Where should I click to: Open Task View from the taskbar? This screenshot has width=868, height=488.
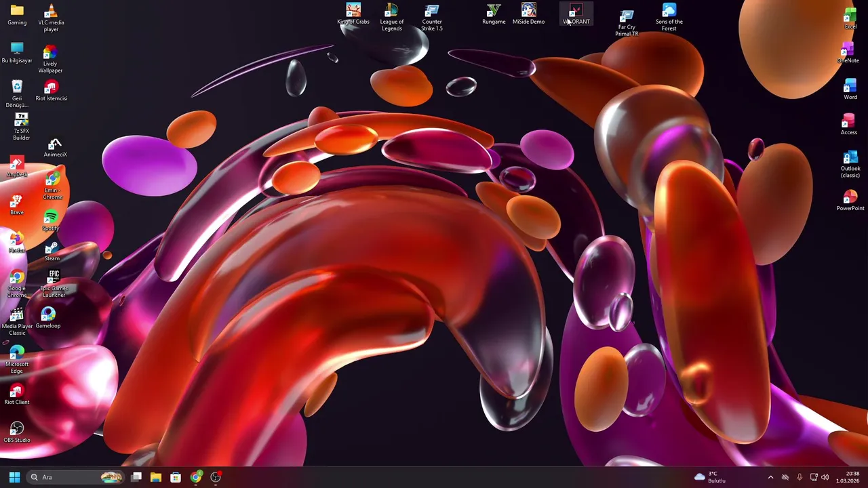tap(136, 477)
